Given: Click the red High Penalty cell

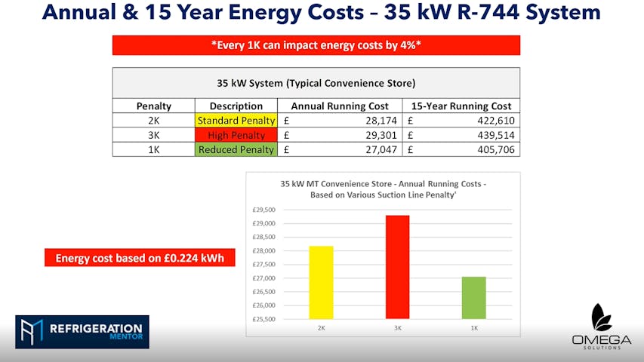Looking at the screenshot, I should [236, 135].
